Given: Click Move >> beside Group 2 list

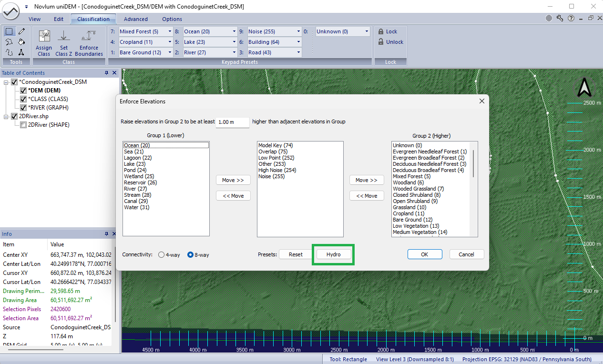Looking at the screenshot, I should coord(367,180).
